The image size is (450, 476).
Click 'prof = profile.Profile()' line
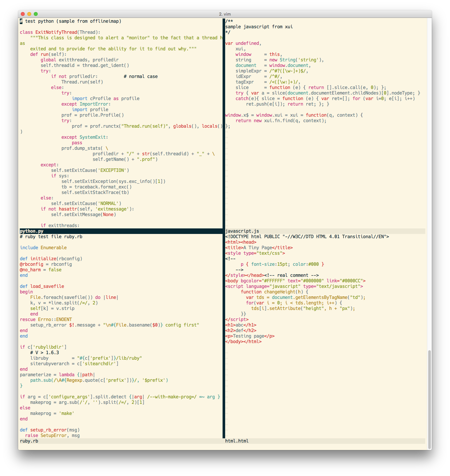93,115
